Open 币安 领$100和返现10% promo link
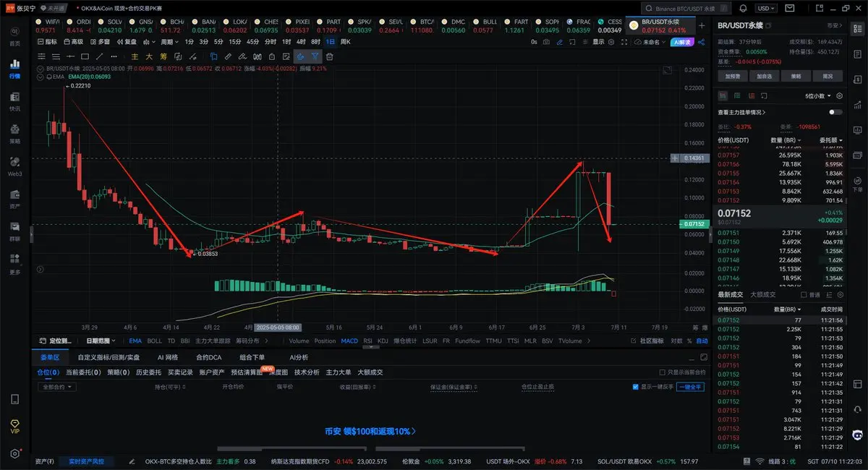Image resolution: width=868 pixels, height=470 pixels. click(370, 431)
